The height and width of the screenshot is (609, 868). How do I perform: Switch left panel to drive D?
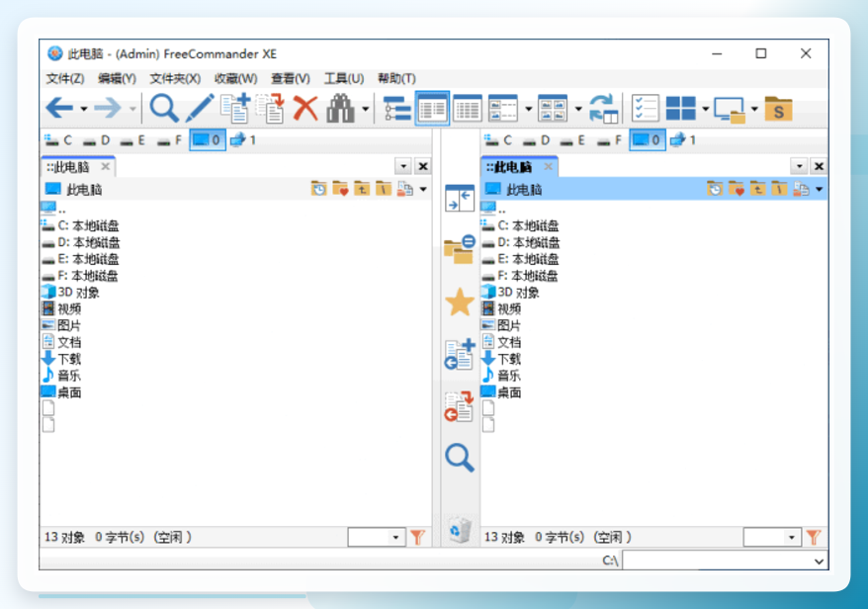(97, 140)
